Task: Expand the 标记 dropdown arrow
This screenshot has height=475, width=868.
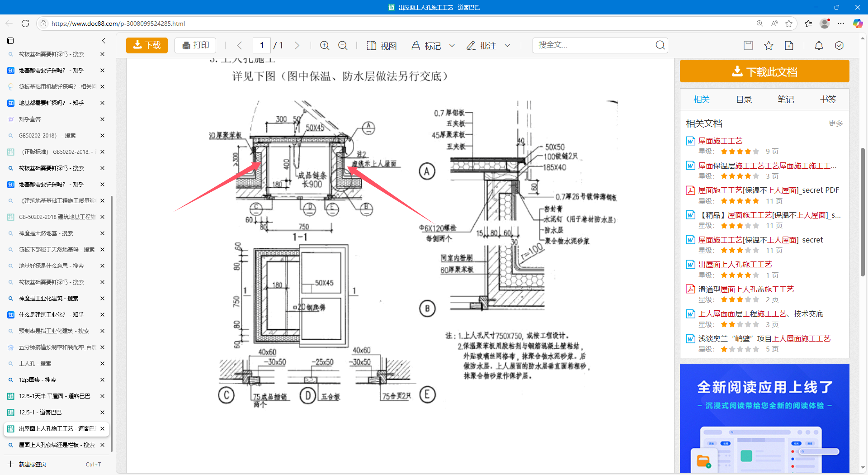Action: (x=452, y=46)
